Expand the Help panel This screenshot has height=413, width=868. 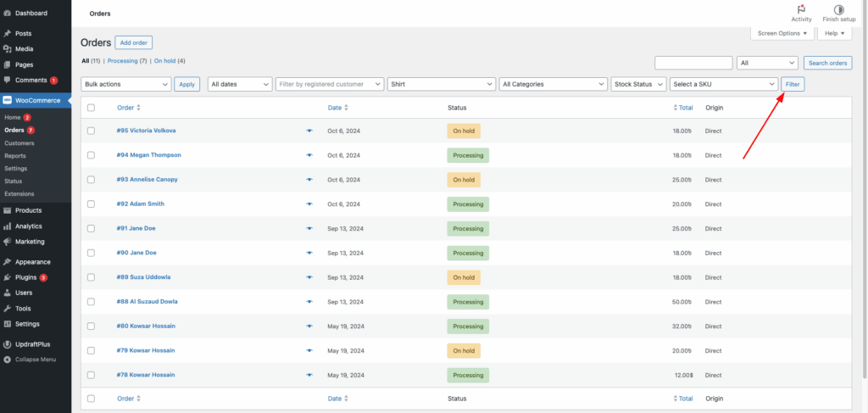coord(834,33)
